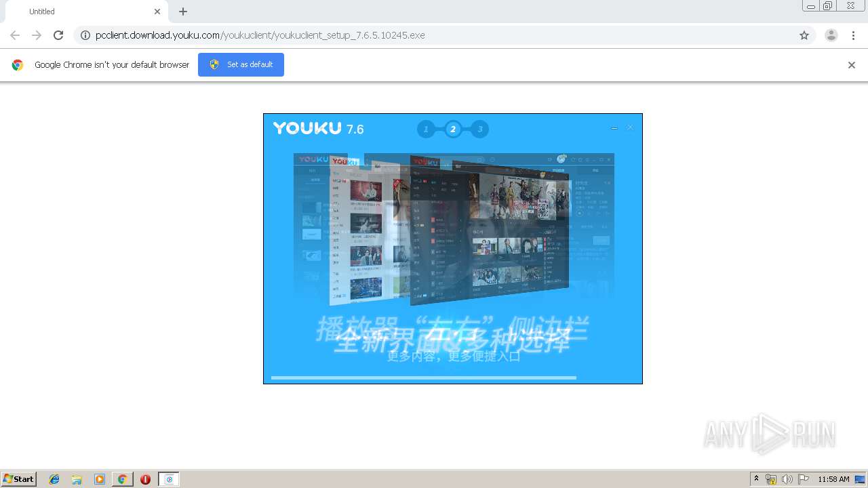Open the Windows Start menu
Image resolution: width=868 pixels, height=488 pixels.
(19, 479)
